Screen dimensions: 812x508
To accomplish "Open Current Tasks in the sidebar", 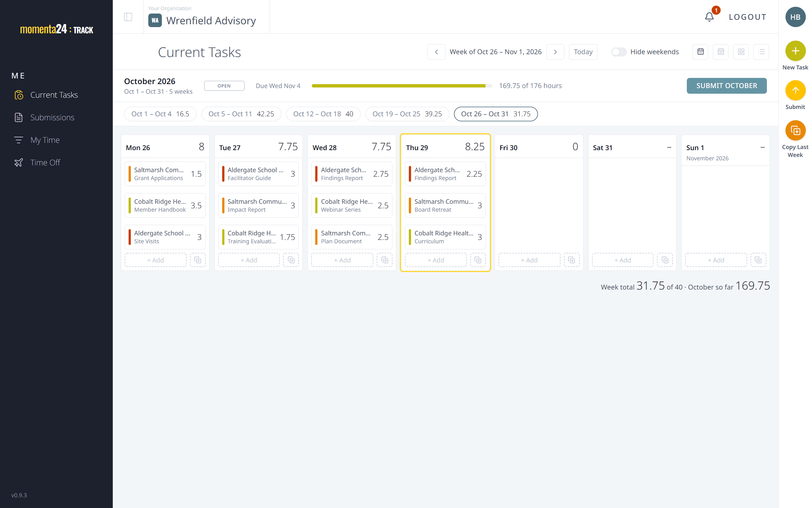I will 54,95.
